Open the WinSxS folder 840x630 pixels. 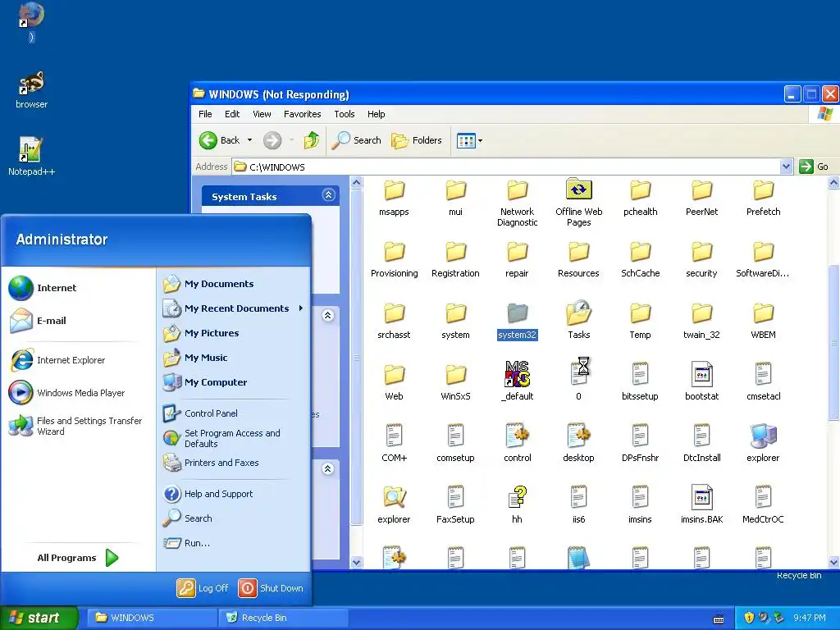(x=455, y=382)
